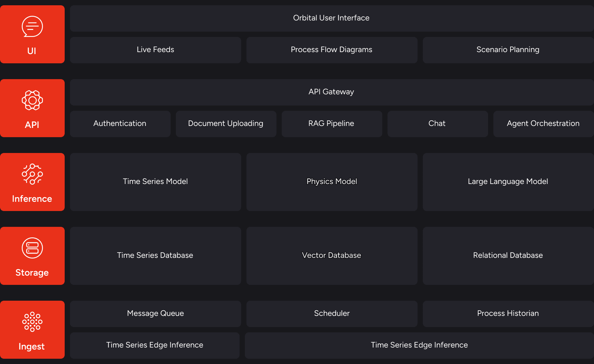Open the Process Historian block
594x364 pixels.
[x=508, y=314]
